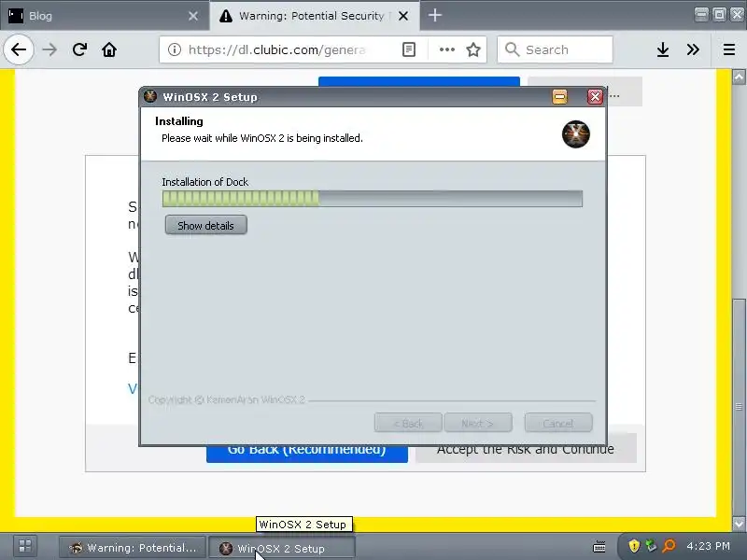Click the page scrollbar down arrow

pyautogui.click(x=739, y=524)
